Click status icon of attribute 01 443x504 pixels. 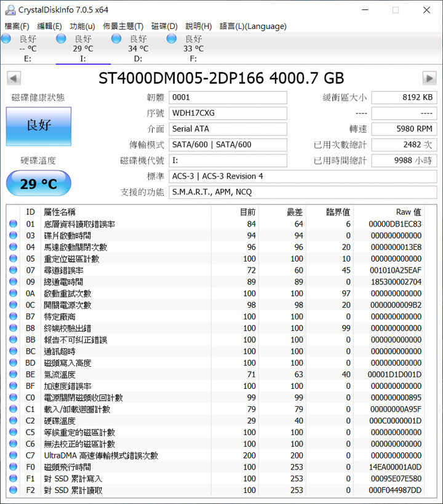click(x=13, y=223)
